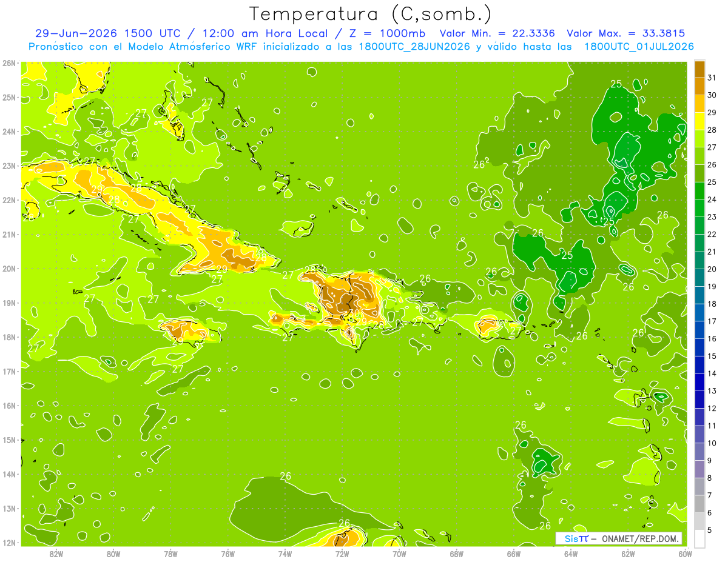Screen dimensions: 728x562
Task: Click the purple color bar segment between 8 and 9
Action: pyautogui.click(x=699, y=469)
